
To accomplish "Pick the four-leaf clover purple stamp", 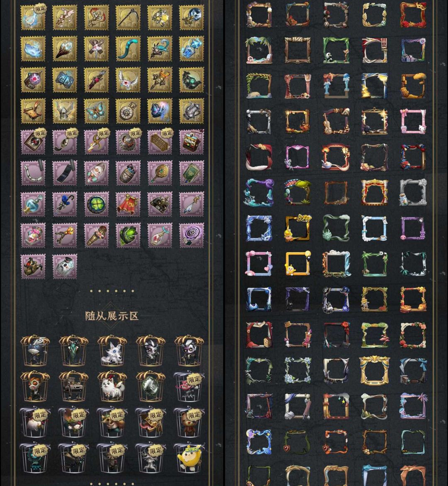I will (96, 204).
